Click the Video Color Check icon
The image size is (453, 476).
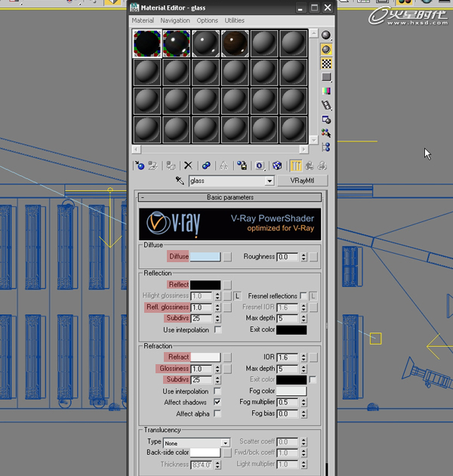(x=326, y=91)
